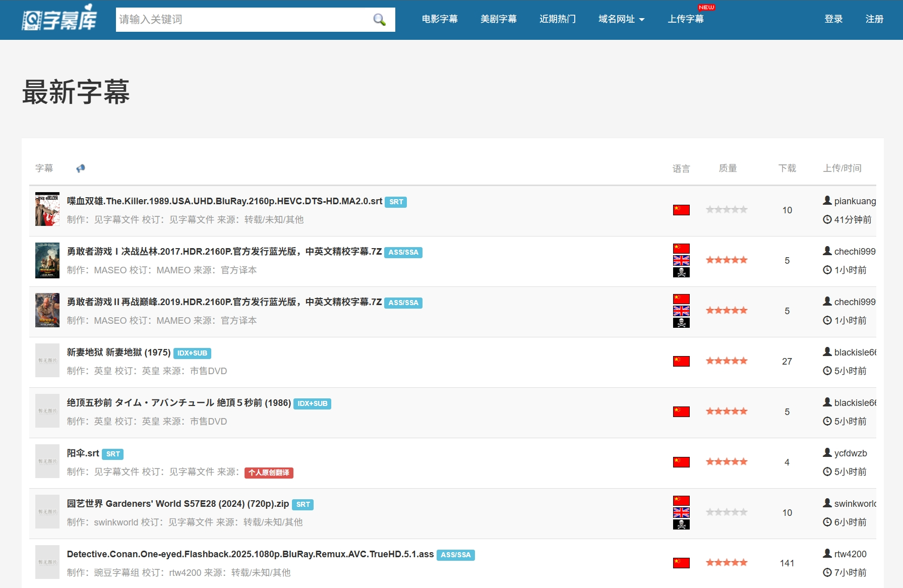Screen dimensions: 903x588
Task: Click the 注册 register link
Action: (x=874, y=19)
